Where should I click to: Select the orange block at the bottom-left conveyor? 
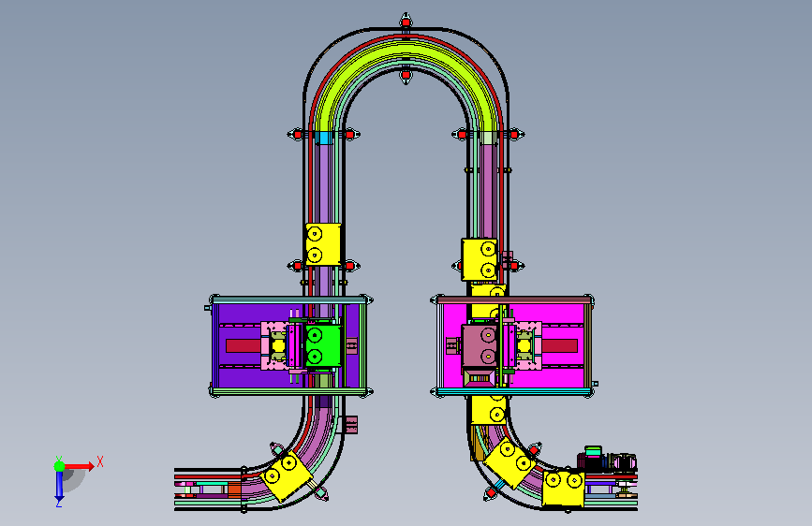click(x=234, y=489)
